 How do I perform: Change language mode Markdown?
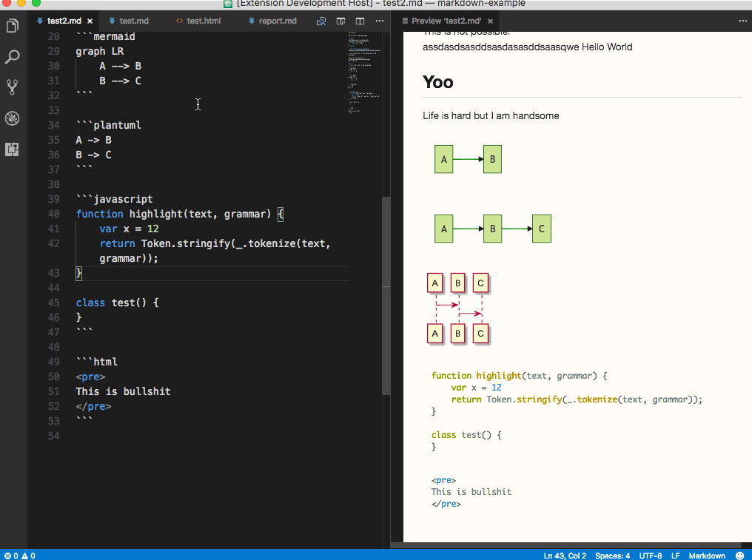tap(707, 556)
